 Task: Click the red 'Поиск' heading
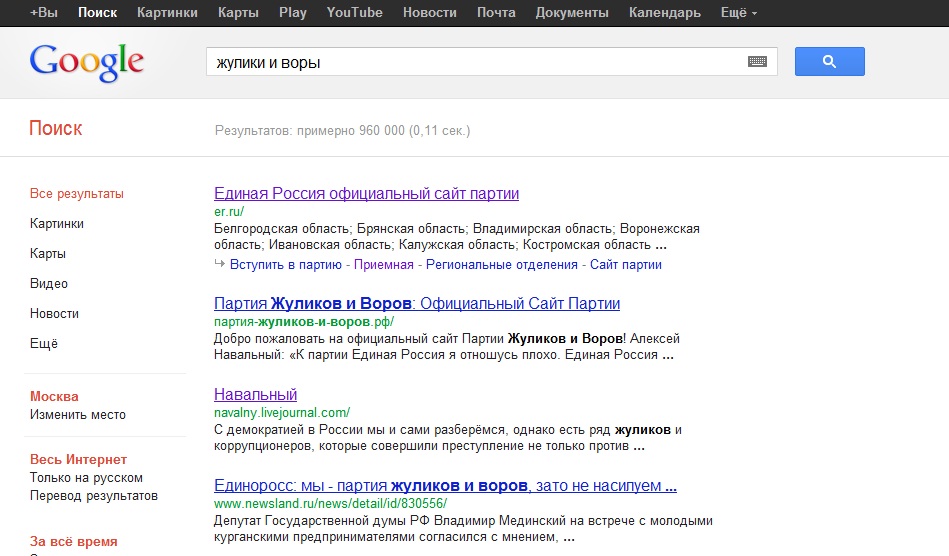[x=56, y=128]
